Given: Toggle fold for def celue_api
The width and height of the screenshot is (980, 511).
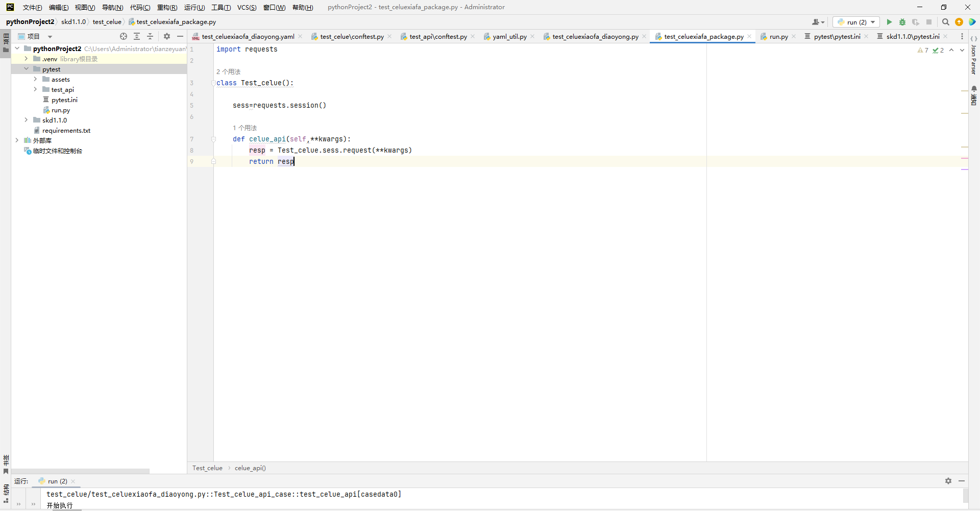Looking at the screenshot, I should [213, 139].
